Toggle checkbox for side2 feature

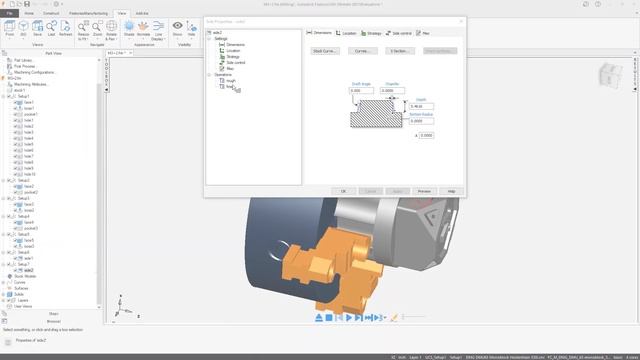coord(15,270)
